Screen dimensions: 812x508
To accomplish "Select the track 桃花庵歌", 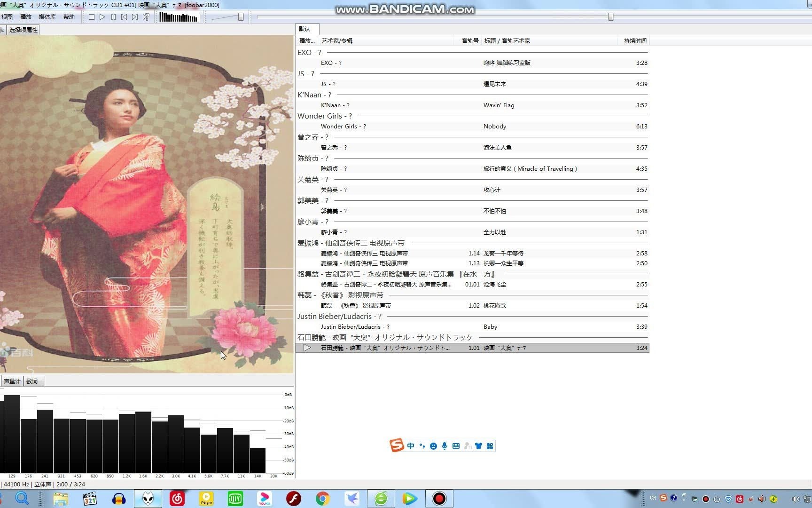I will [472, 306].
